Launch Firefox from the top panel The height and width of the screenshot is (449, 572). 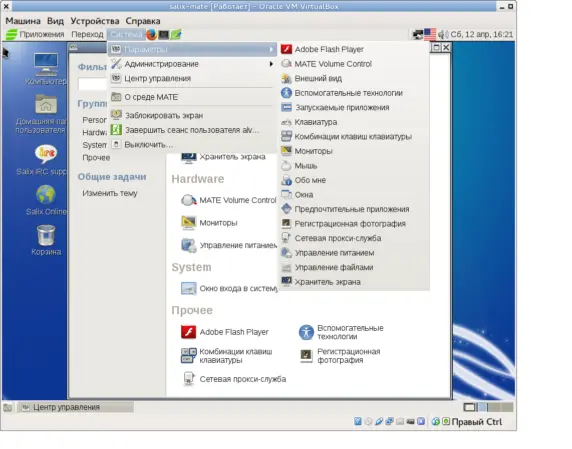click(x=151, y=35)
